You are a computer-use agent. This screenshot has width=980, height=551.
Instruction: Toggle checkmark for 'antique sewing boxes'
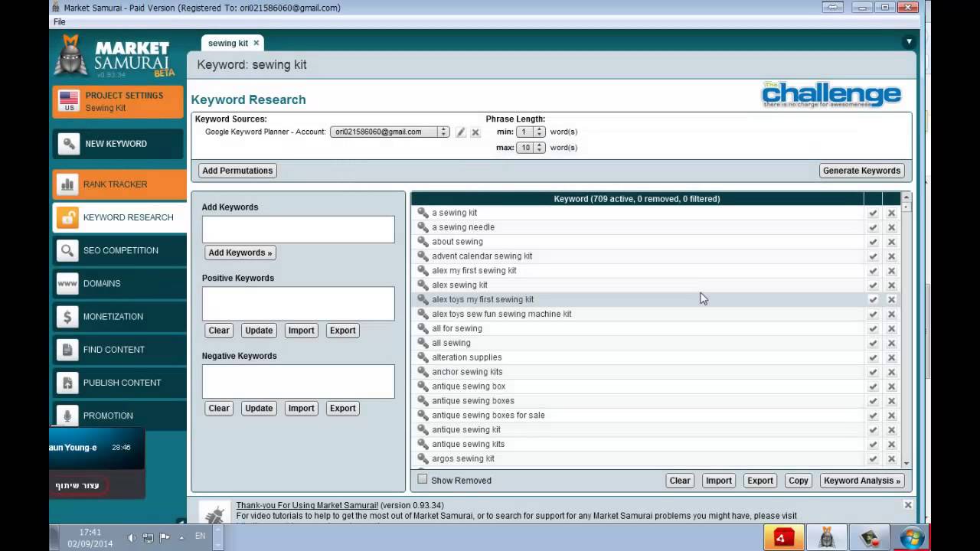click(873, 401)
